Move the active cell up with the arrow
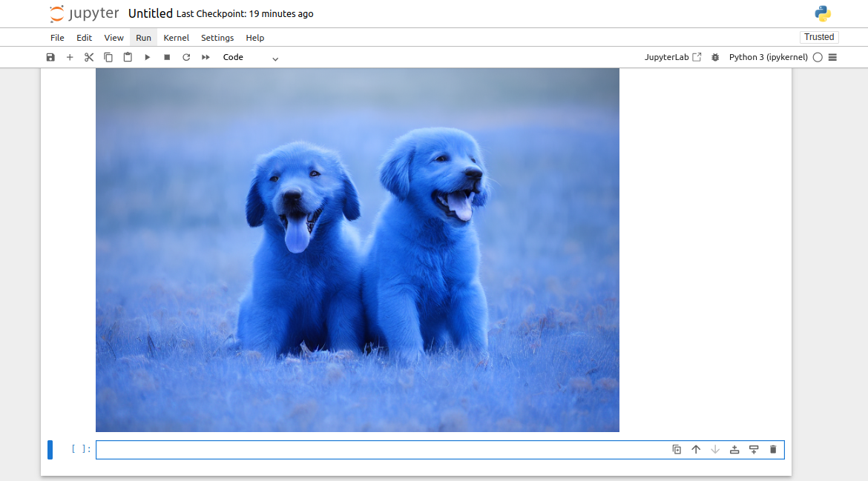This screenshot has height=481, width=868. (696, 449)
